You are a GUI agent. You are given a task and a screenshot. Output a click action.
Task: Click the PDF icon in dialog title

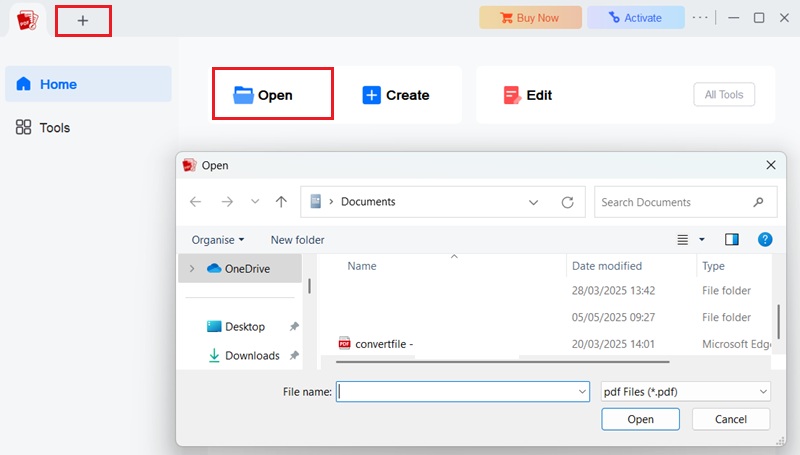(x=189, y=165)
